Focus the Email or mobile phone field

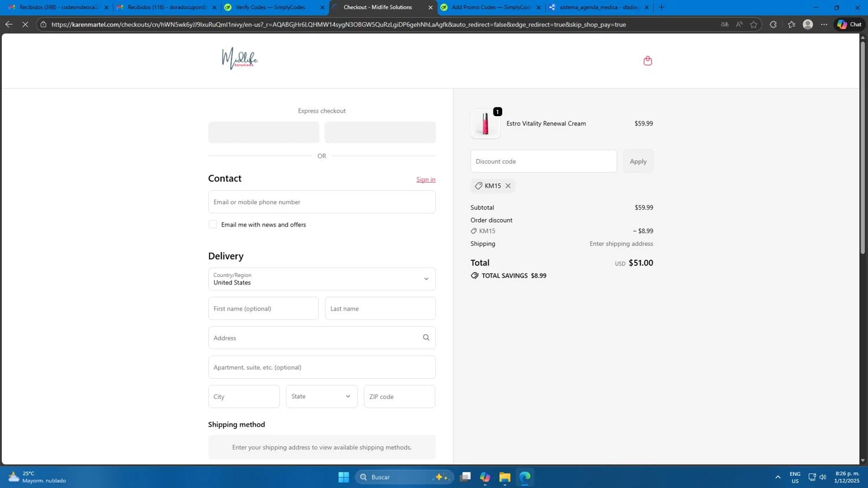click(322, 202)
